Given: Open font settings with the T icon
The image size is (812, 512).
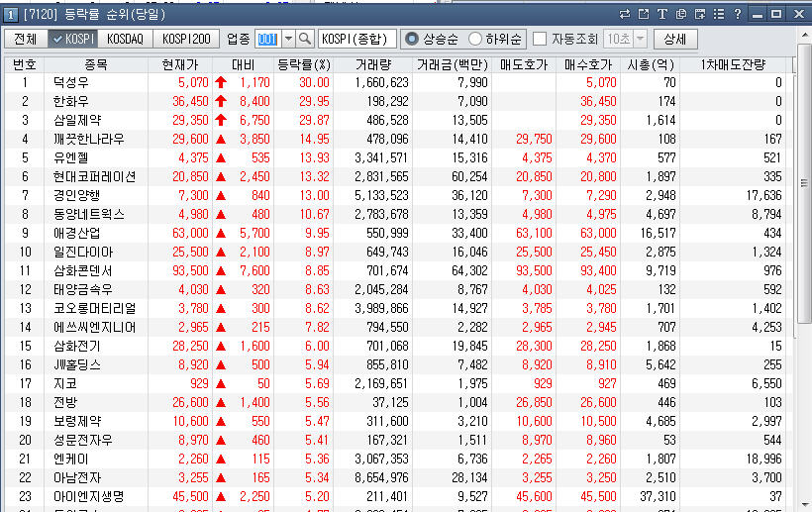Looking at the screenshot, I should click(x=662, y=14).
